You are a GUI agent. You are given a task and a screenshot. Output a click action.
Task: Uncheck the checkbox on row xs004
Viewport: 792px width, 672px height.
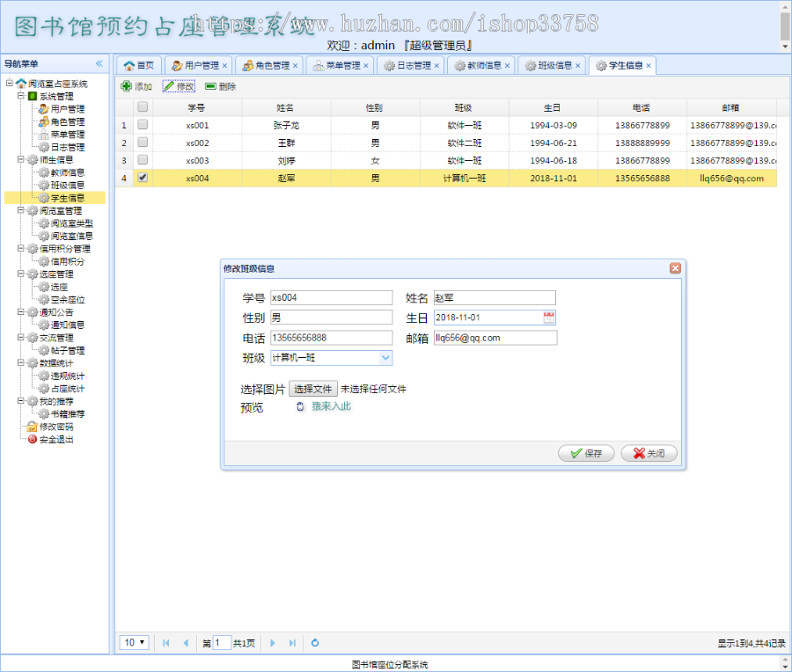click(141, 178)
